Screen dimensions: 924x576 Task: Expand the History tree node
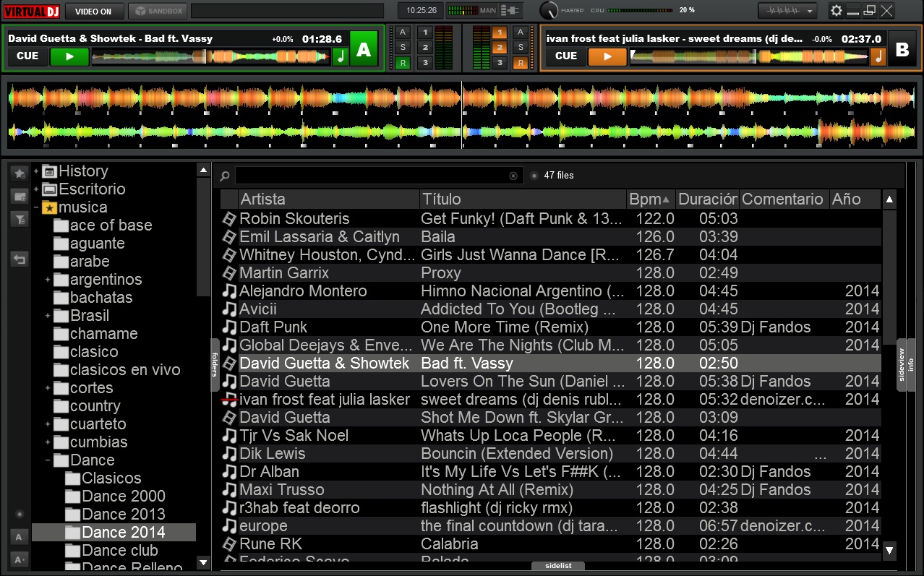[x=36, y=171]
